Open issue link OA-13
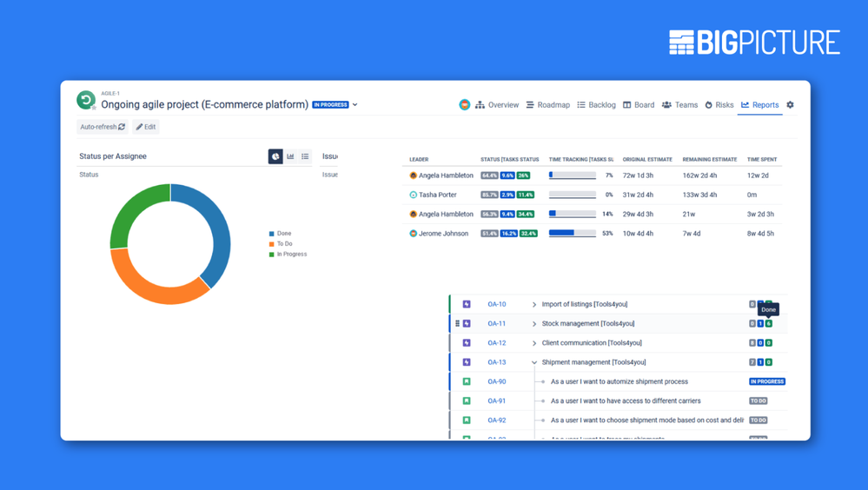Viewport: 868px width, 490px height. [496, 362]
